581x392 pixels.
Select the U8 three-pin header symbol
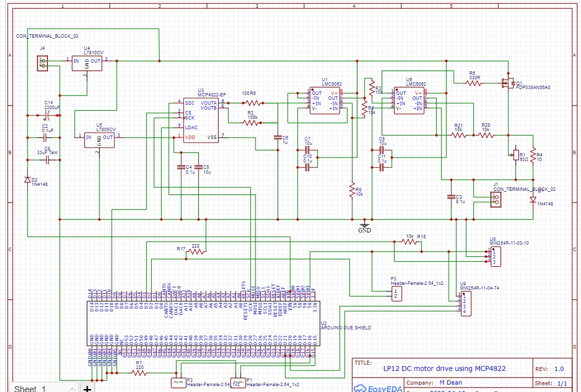[x=496, y=257]
